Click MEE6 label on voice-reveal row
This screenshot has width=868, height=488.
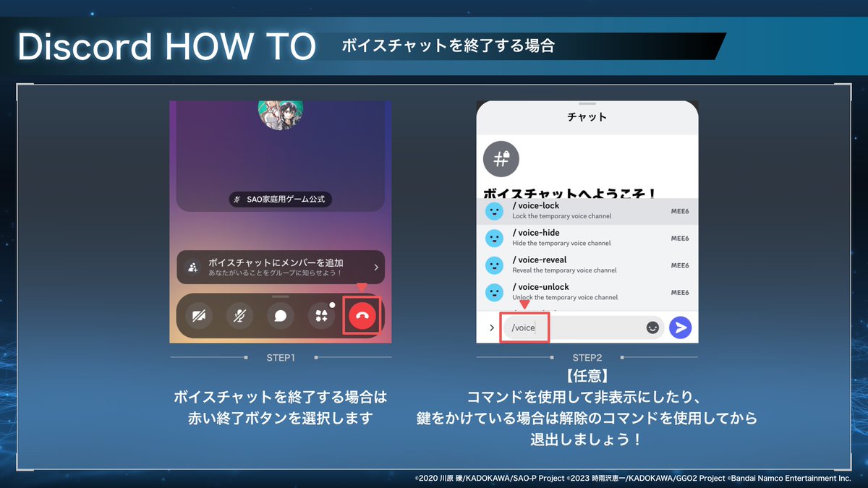point(680,265)
